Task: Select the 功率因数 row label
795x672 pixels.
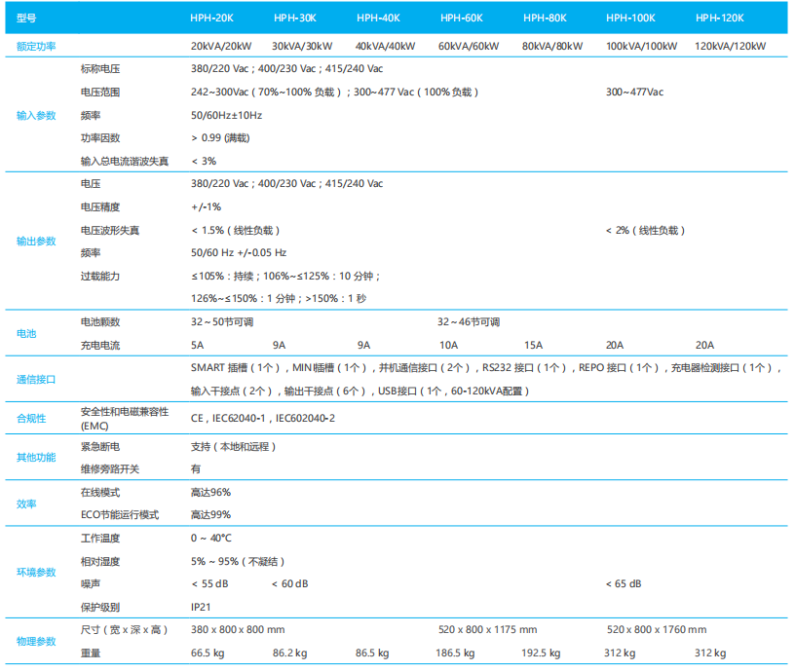Action: click(x=100, y=138)
